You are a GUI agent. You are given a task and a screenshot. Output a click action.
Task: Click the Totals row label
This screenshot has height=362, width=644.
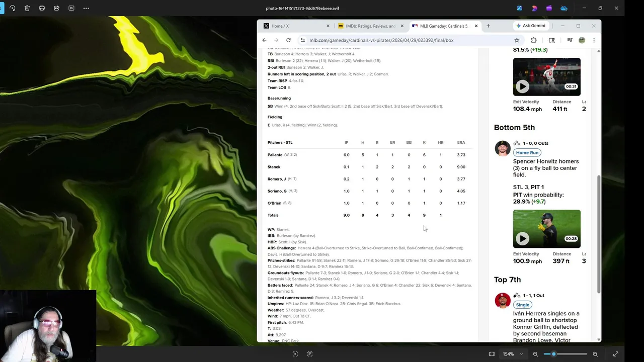point(273,215)
